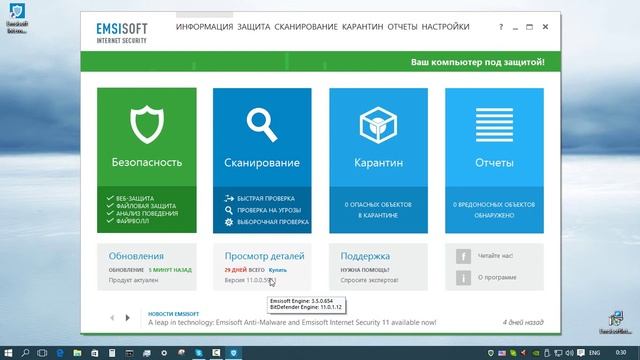Show previous news item with left arrow
The height and width of the screenshot is (360, 640).
tap(112, 318)
